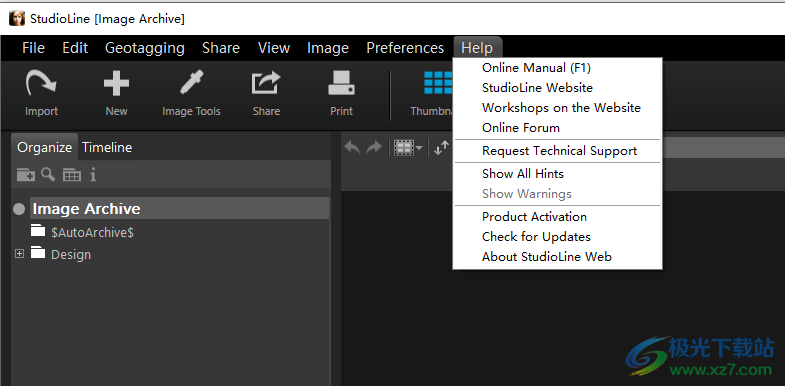Viewport: 785px width, 386px height.
Task: Click the new folder icon in Organize panel
Action: click(26, 175)
